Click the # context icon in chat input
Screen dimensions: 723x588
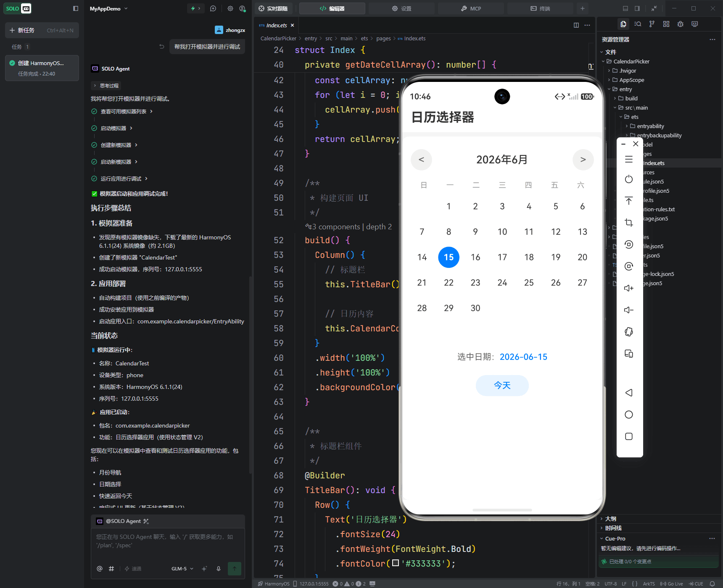[111, 569]
